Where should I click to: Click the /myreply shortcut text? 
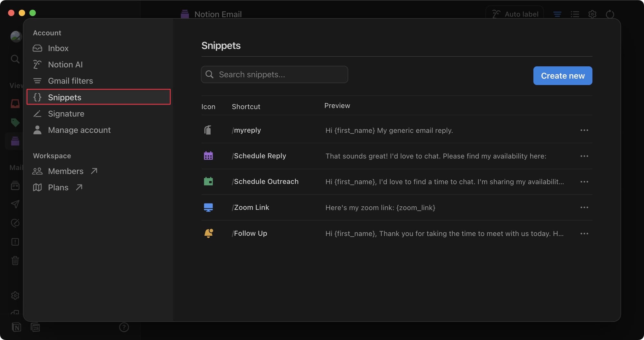point(246,130)
